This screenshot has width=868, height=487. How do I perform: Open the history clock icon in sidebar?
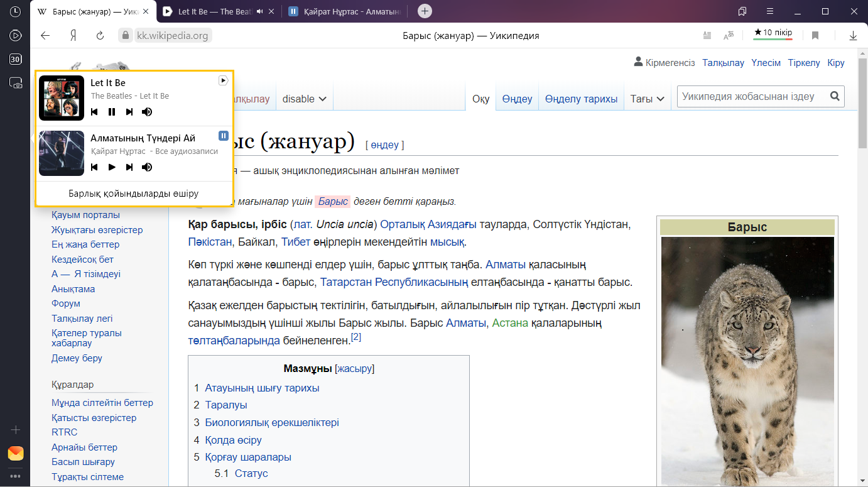point(15,12)
